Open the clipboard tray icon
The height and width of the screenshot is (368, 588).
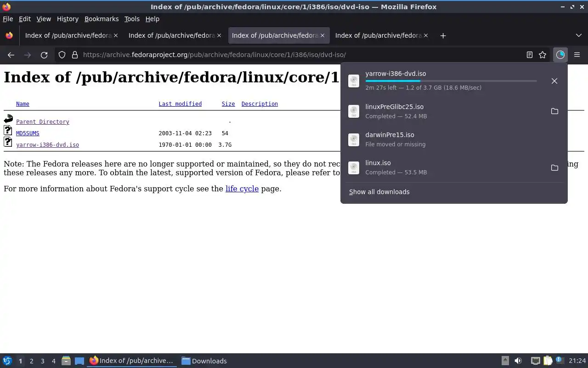[x=548, y=361]
